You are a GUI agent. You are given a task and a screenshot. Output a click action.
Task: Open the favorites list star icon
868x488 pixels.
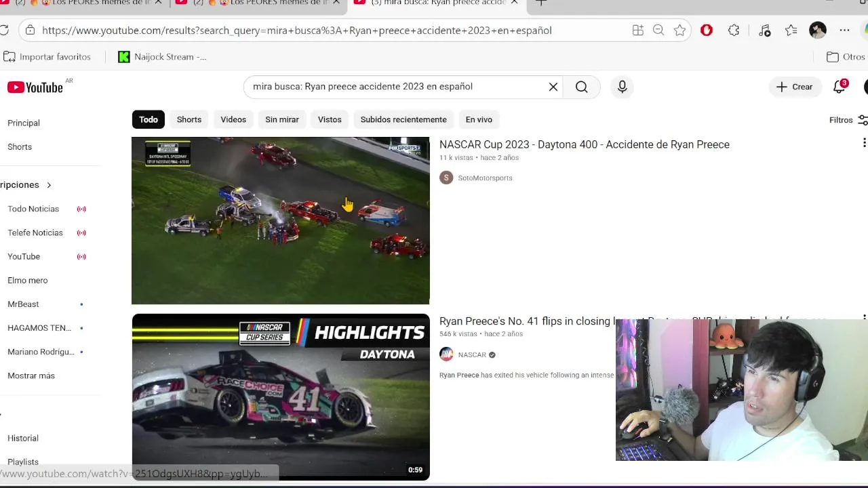(791, 30)
